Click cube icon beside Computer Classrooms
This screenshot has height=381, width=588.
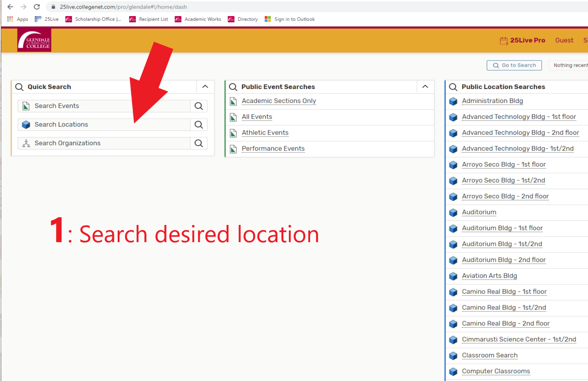click(x=453, y=371)
